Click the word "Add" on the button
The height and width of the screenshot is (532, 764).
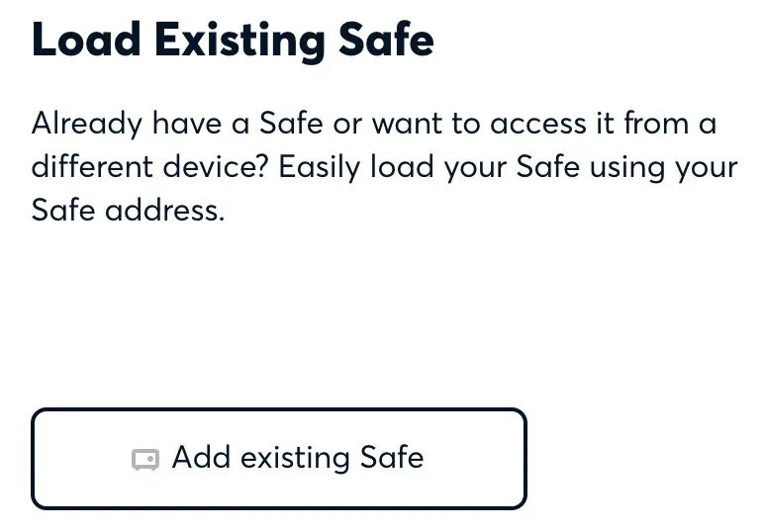pos(202,458)
